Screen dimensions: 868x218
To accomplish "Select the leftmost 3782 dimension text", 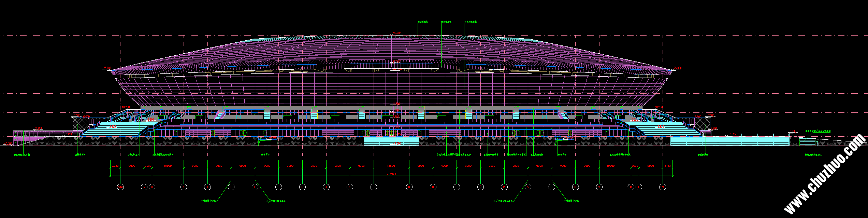I will point(115,166).
